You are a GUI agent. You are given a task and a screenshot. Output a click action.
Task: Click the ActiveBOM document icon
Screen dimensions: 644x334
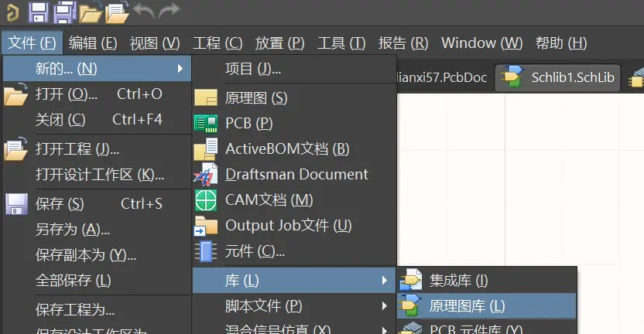pos(206,149)
